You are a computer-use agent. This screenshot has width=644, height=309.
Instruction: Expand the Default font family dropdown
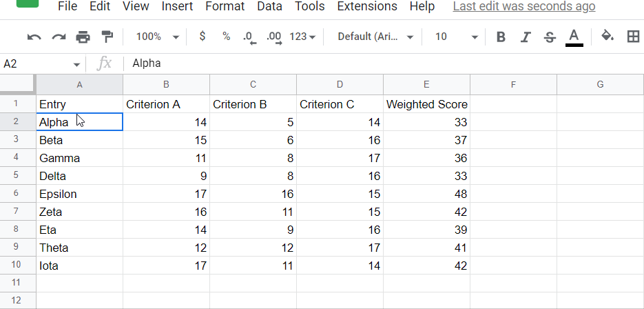point(375,37)
